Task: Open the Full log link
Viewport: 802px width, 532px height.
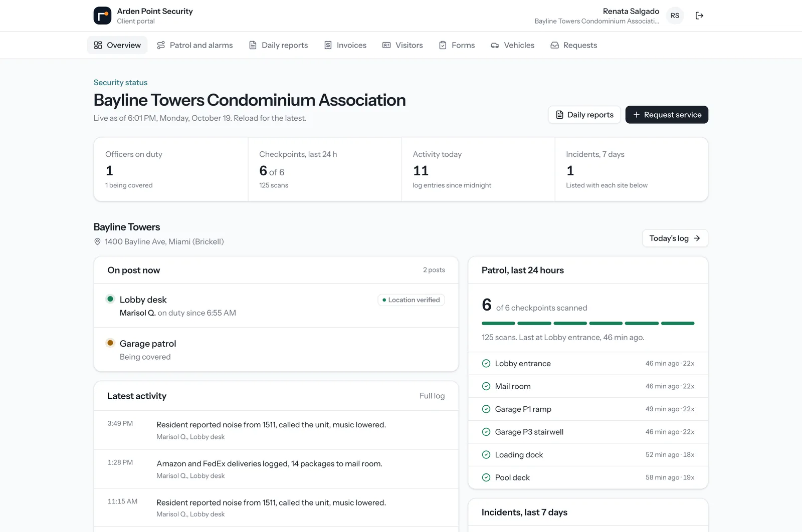Action: tap(432, 396)
